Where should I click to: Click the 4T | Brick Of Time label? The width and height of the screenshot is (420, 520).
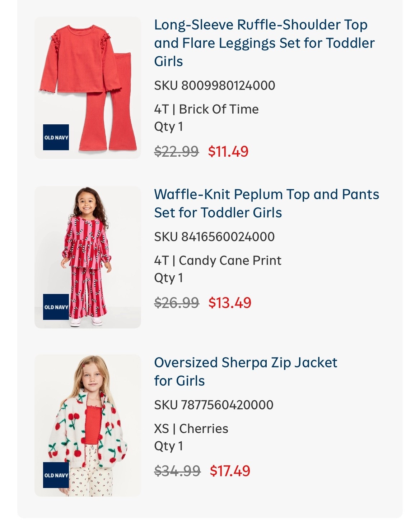click(206, 109)
